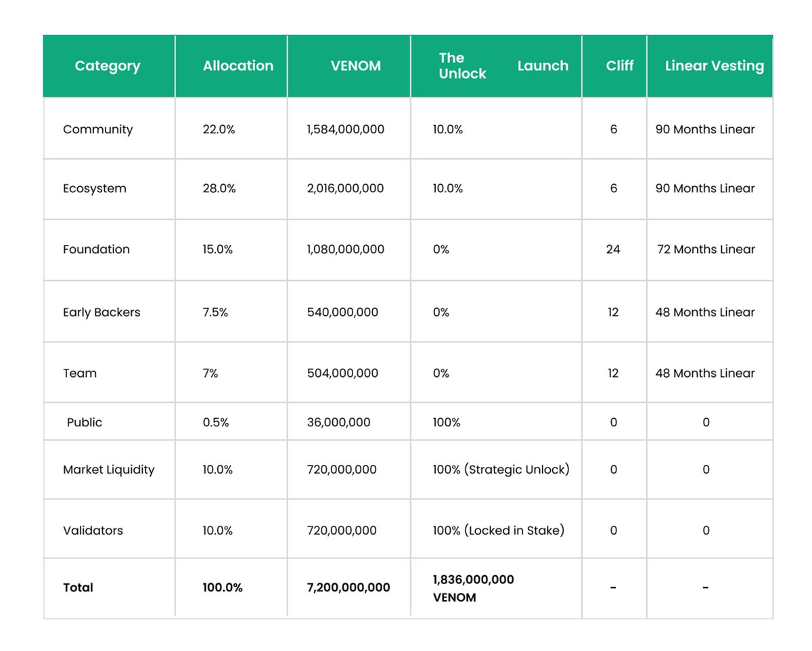
Task: Click the Category column header
Action: click(108, 66)
